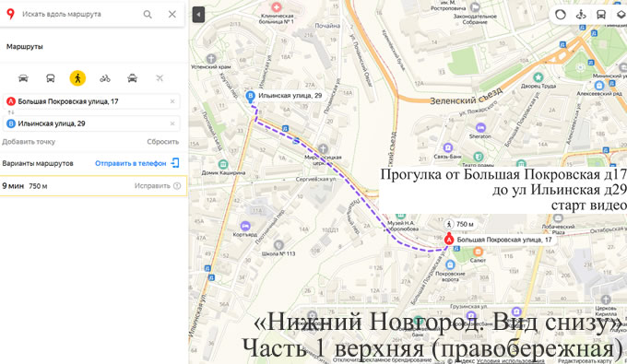Toggle public transport layer on map
Viewport: 627px width, 364px height.
point(600,15)
